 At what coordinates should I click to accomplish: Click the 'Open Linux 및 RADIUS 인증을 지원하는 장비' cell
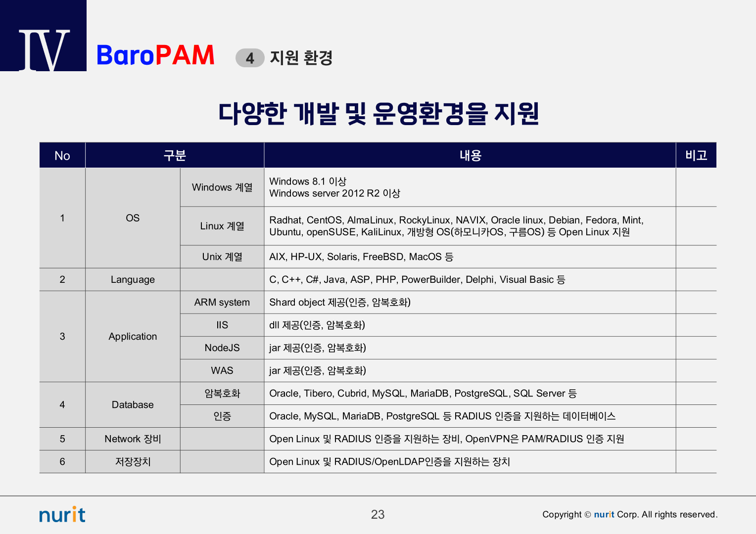pos(470,439)
